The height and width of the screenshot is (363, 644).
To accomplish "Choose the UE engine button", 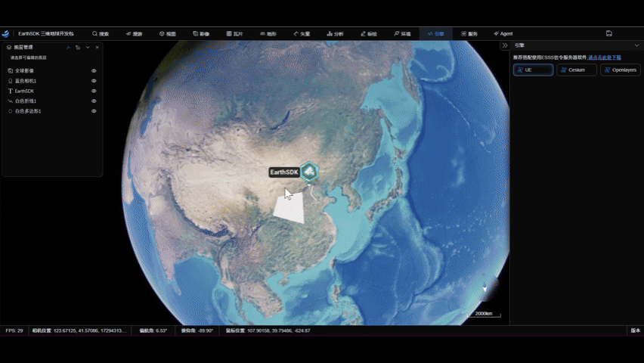I will tap(533, 70).
